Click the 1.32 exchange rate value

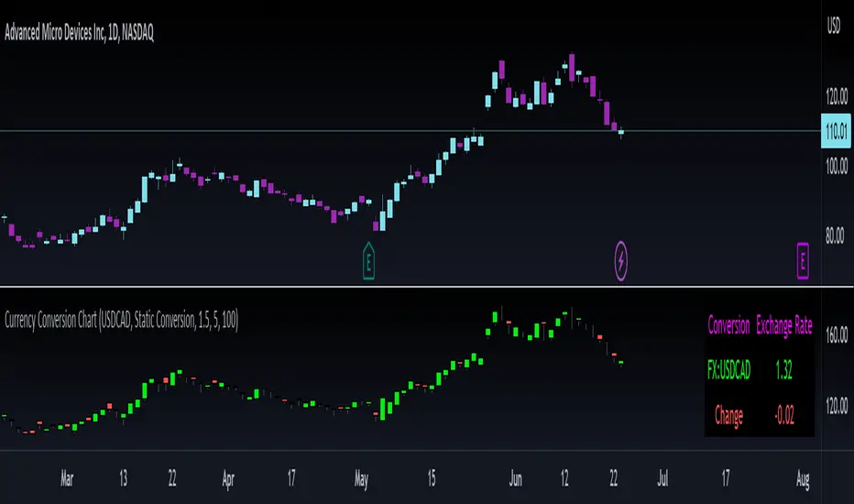click(783, 370)
